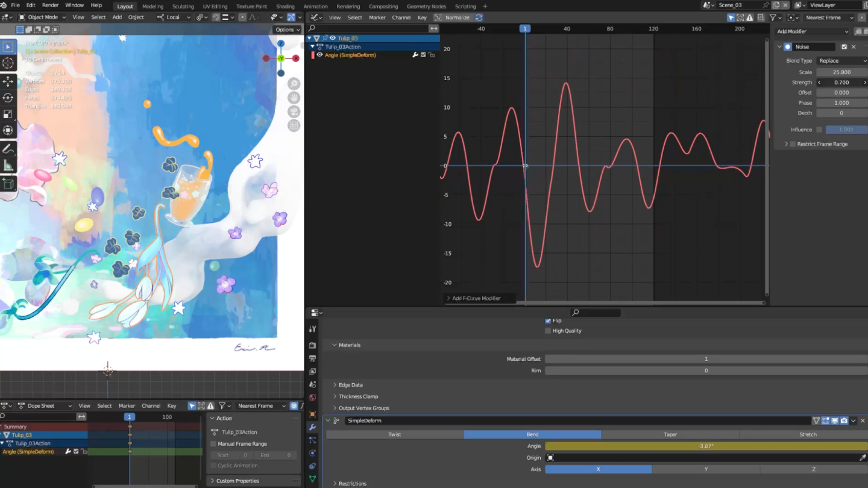The width and height of the screenshot is (868, 488).
Task: Open the Render menu
Action: [x=50, y=5]
